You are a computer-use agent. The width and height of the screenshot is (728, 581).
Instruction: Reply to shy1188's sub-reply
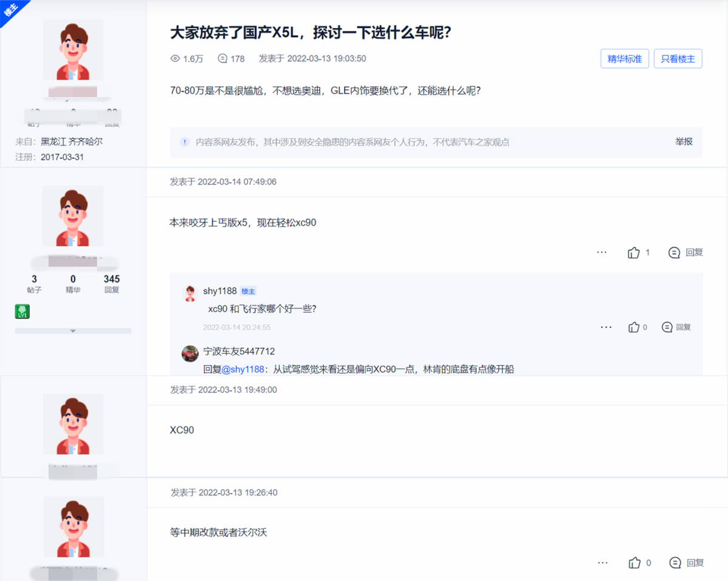[676, 327]
